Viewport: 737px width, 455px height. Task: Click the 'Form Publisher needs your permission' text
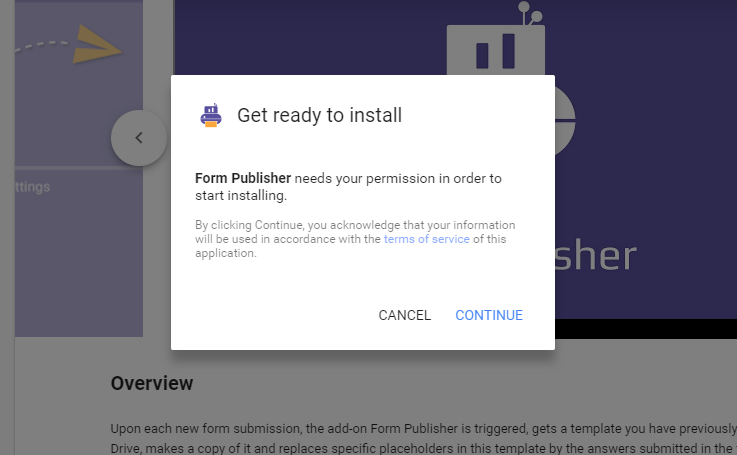[348, 187]
